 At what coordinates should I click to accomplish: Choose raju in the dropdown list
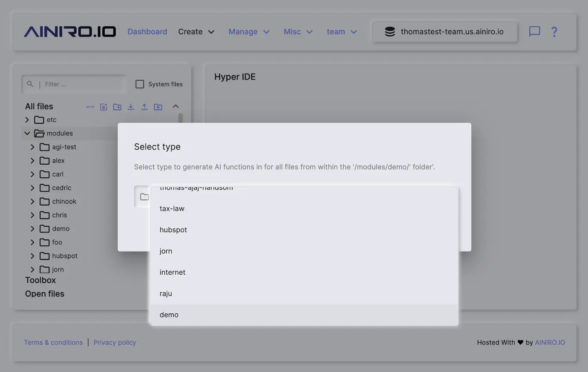(305, 294)
